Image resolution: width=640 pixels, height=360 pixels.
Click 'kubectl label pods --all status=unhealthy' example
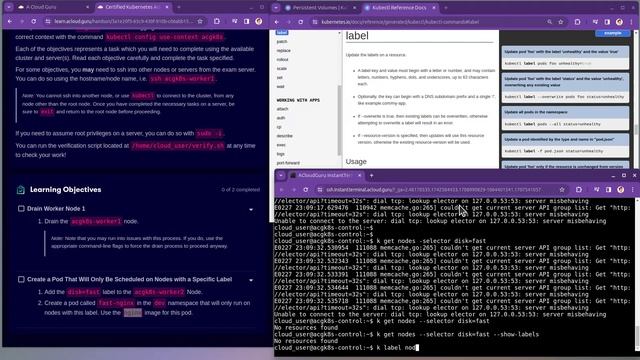click(x=552, y=124)
